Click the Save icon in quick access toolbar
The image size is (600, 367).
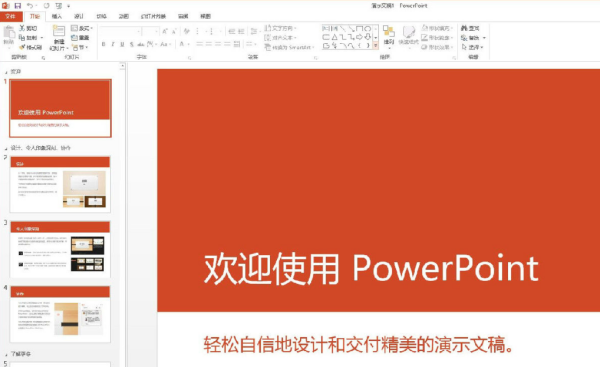click(18, 6)
